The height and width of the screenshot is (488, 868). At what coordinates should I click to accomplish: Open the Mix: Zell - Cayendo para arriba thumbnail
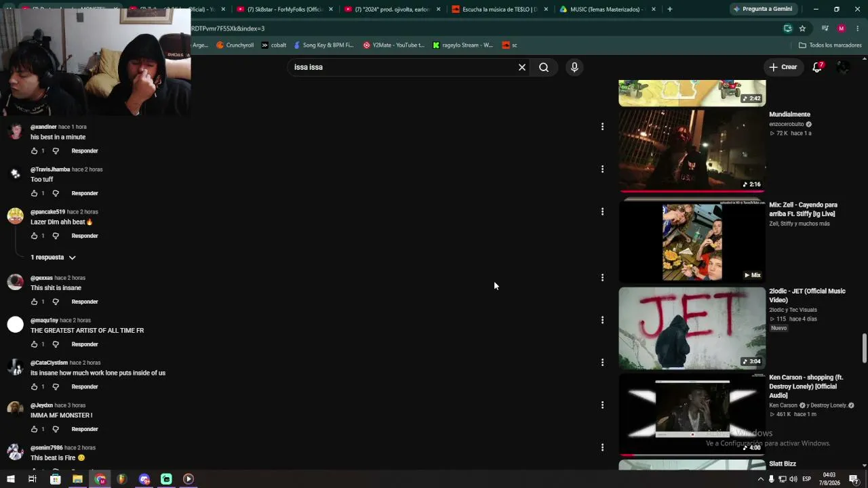tap(692, 240)
